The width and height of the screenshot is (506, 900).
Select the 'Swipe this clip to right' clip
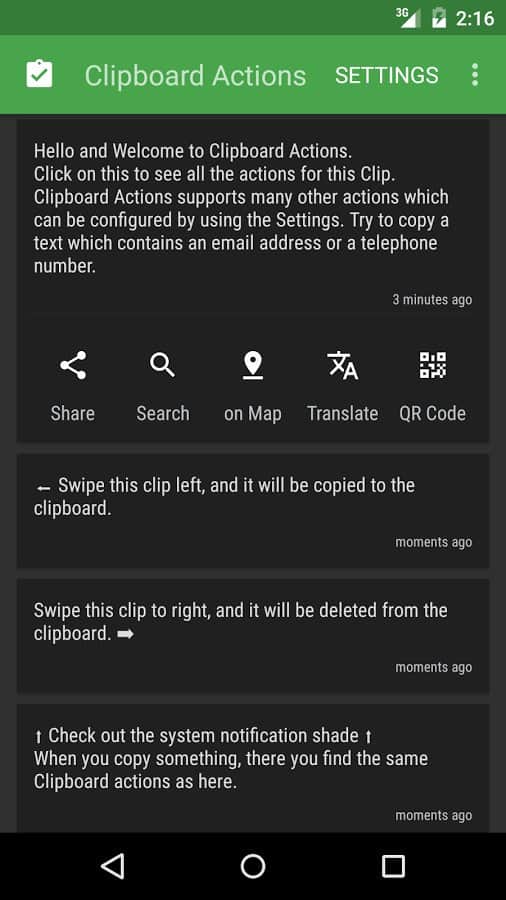tap(253, 636)
